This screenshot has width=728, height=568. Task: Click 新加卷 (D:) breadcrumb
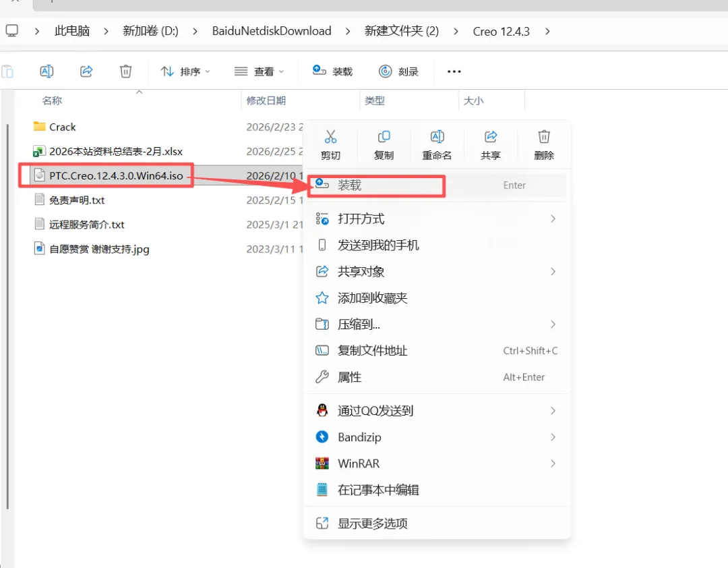pos(150,31)
